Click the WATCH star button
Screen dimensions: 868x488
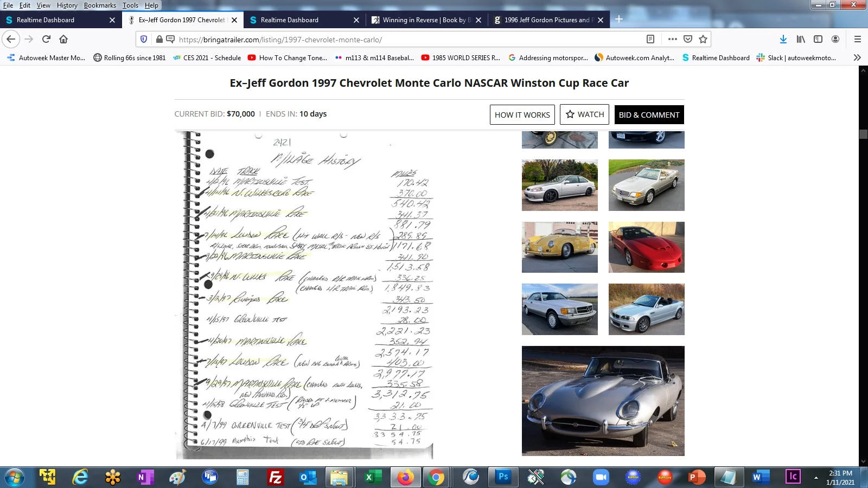584,114
